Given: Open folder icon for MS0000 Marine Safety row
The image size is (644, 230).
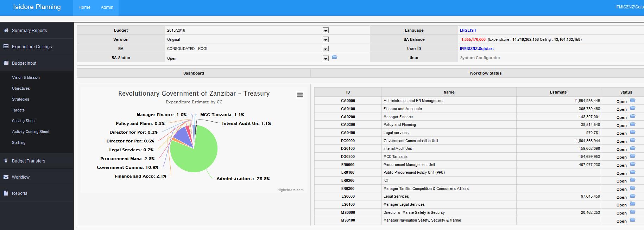Looking at the screenshot, I should [x=632, y=212].
